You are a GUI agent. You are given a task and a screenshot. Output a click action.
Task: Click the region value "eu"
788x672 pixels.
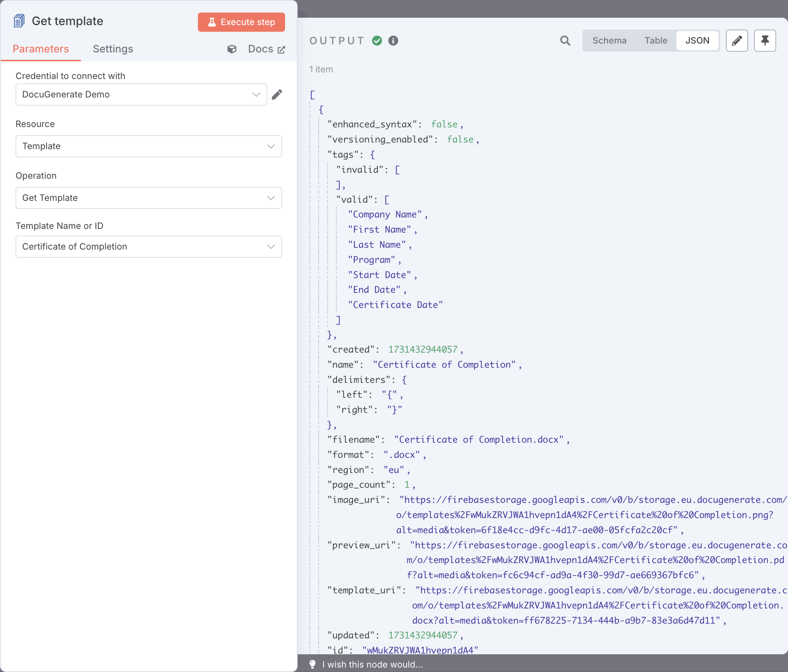tap(394, 470)
